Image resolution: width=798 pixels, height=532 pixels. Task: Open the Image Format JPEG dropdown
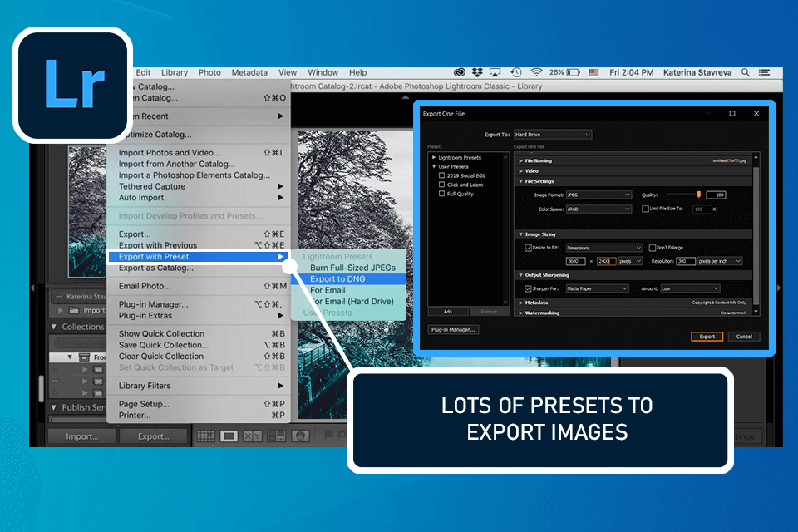pos(598,195)
